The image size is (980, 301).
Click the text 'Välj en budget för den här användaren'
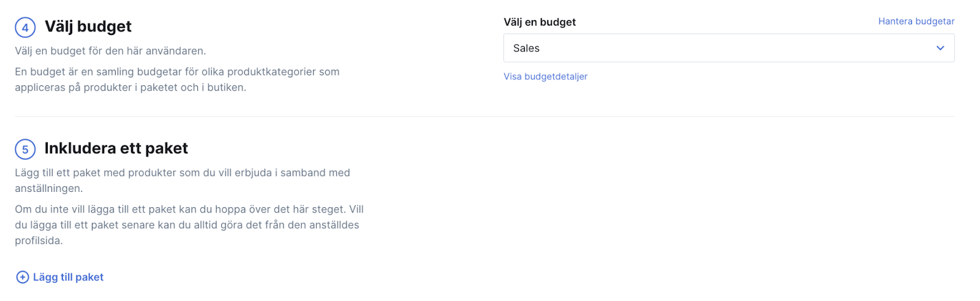(x=110, y=51)
